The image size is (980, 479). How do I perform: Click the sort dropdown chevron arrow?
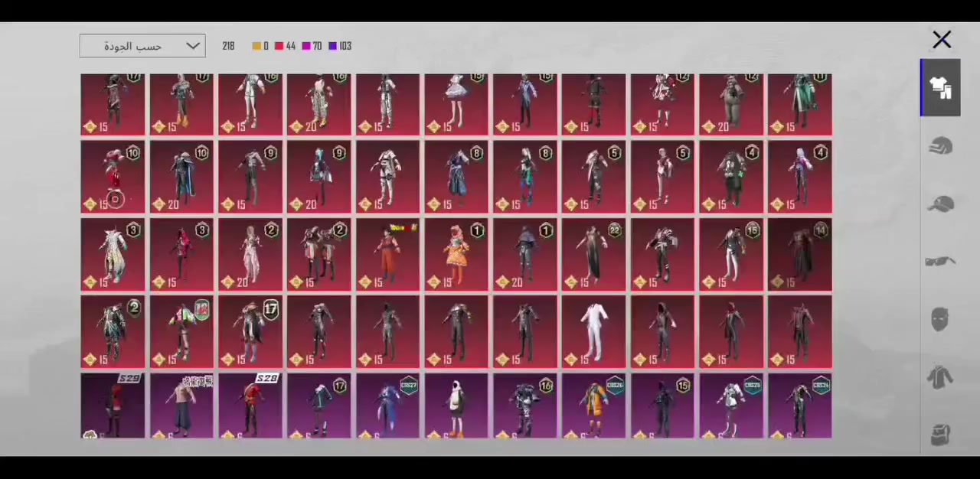193,46
